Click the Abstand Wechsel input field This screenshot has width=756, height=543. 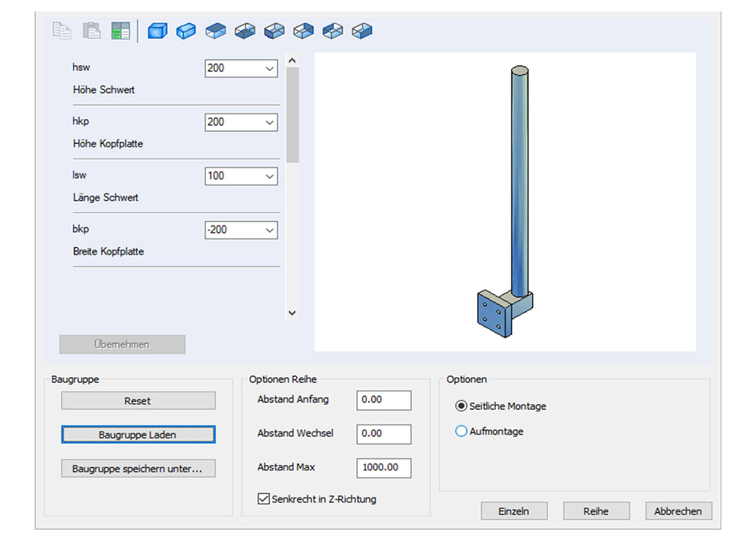pos(383,434)
